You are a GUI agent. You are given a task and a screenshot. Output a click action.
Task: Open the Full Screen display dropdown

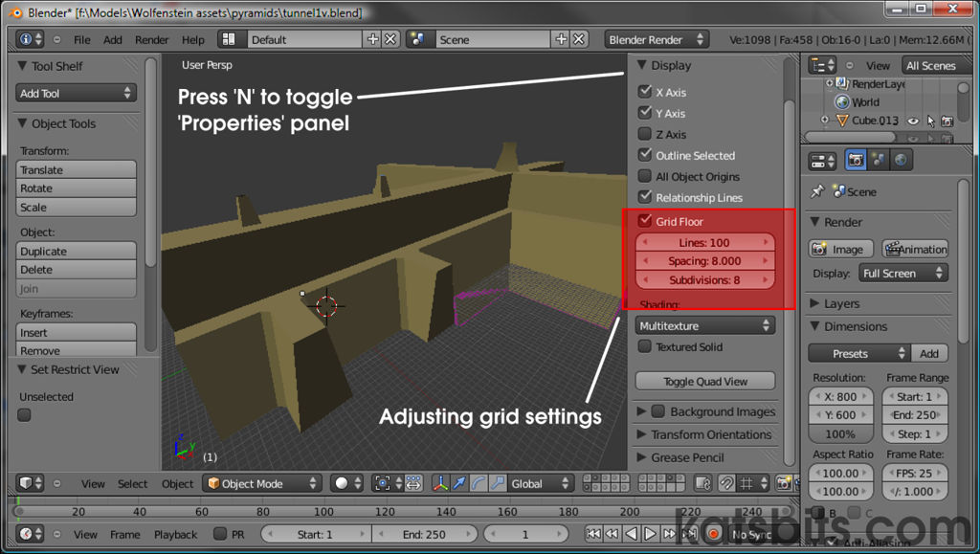(x=902, y=273)
